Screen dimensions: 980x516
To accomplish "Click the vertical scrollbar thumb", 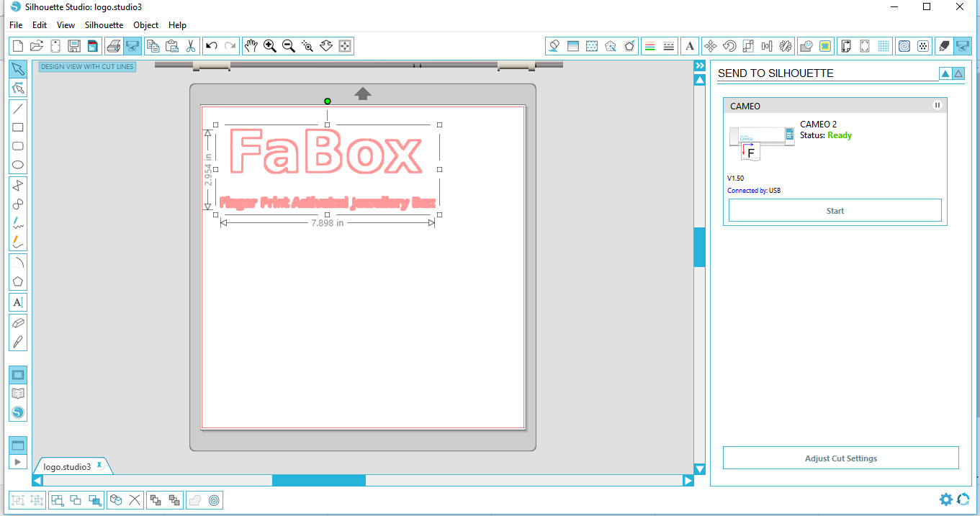I will click(699, 247).
